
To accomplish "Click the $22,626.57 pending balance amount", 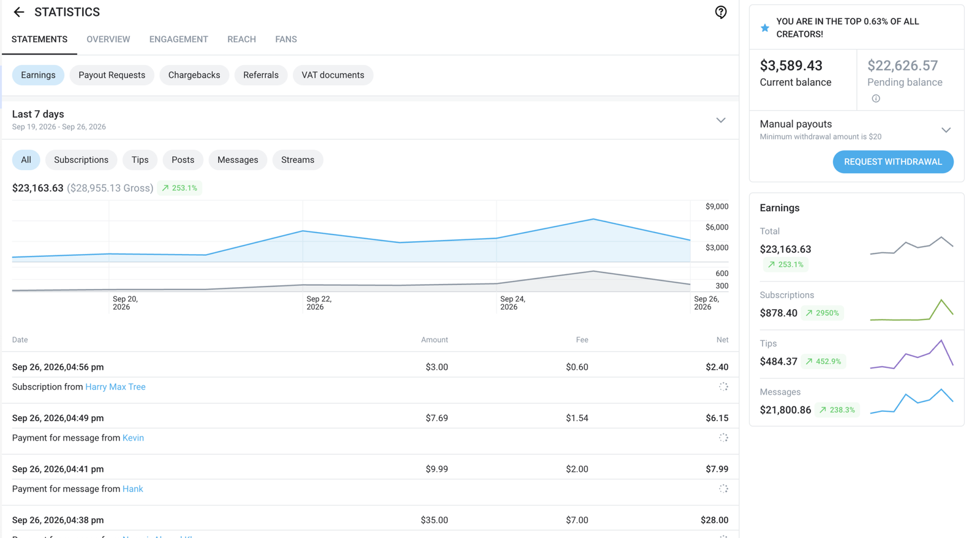I will click(x=903, y=65).
